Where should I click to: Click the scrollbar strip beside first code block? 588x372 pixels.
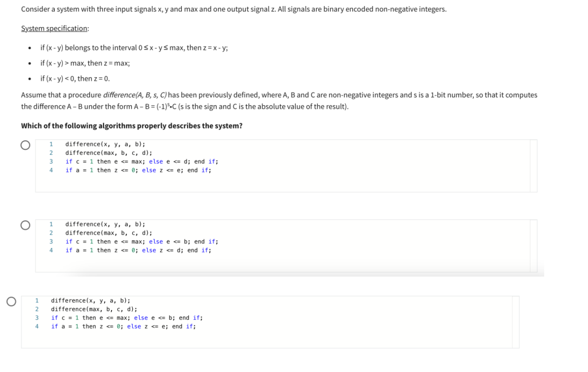coord(534,166)
